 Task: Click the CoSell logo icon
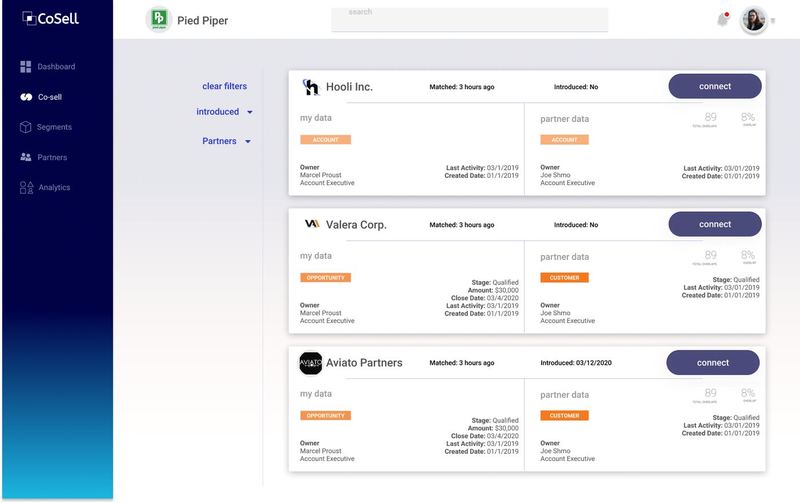coord(29,18)
